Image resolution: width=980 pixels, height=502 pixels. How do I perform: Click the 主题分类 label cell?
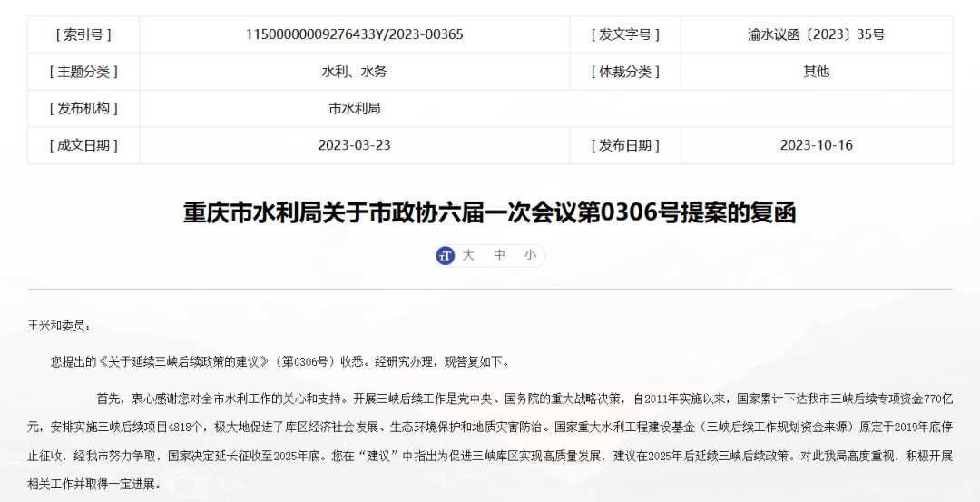83,72
